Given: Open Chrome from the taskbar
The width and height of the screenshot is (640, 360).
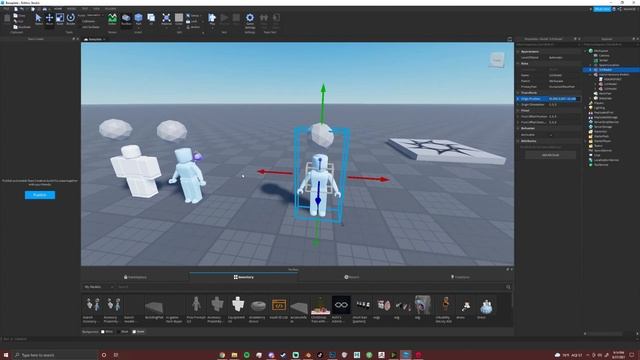Looking at the screenshot, I should [x=222, y=355].
